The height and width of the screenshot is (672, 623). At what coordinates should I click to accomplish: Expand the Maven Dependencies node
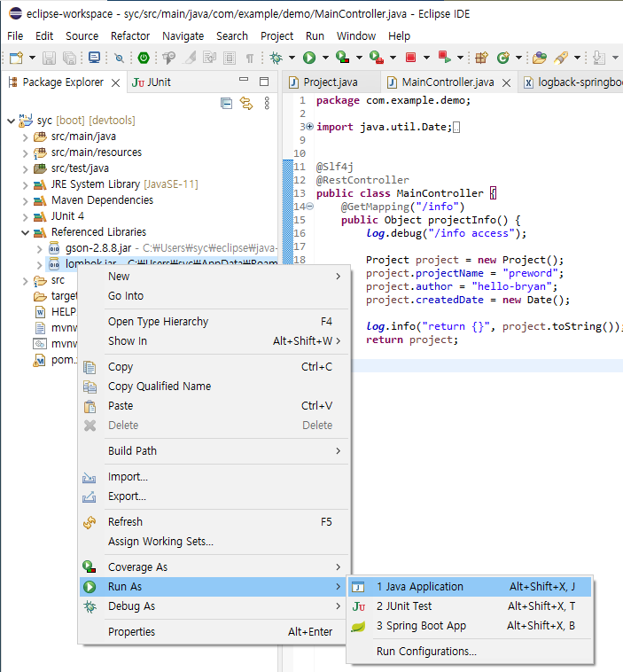(26, 201)
